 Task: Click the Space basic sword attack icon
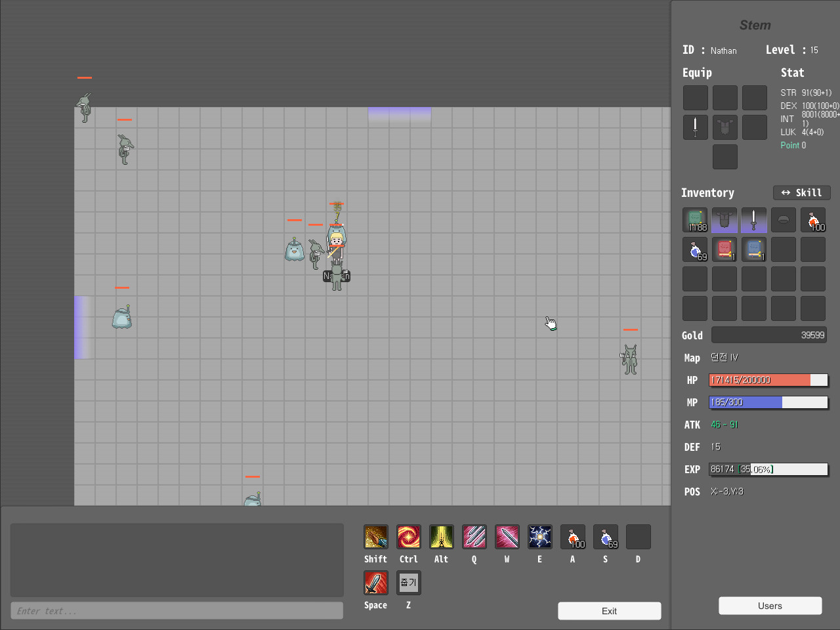pyautogui.click(x=375, y=582)
